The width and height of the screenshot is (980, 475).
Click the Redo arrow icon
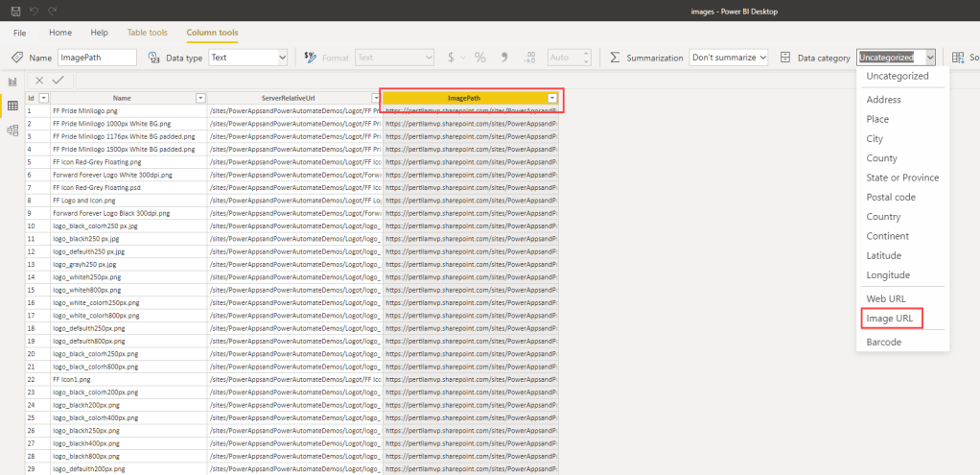tap(53, 10)
